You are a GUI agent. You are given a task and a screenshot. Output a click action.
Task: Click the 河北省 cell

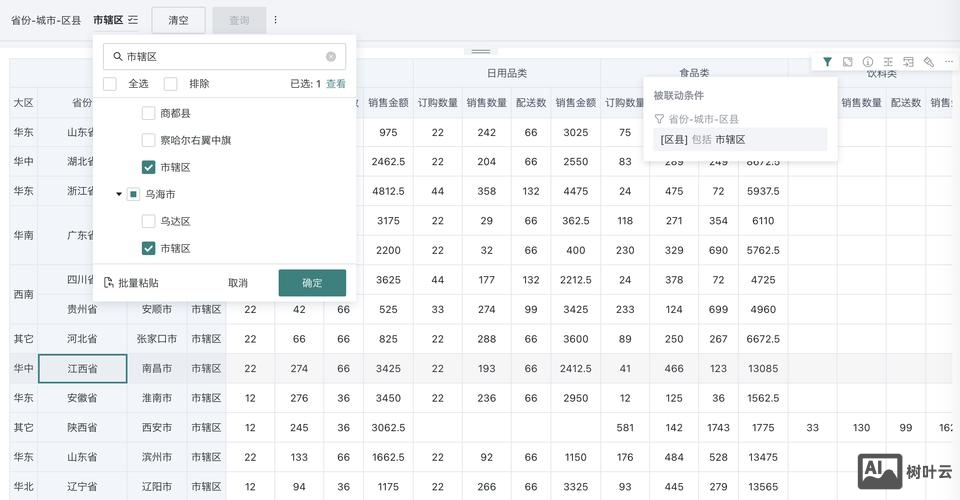point(83,339)
